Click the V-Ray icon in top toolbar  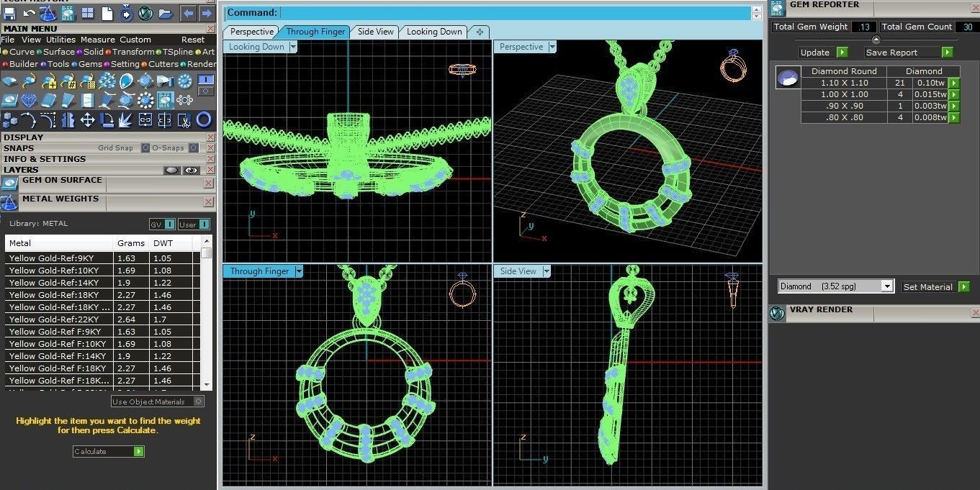(x=145, y=13)
